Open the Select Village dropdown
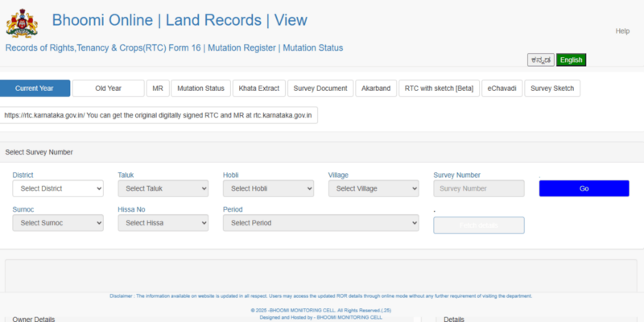The height and width of the screenshot is (322, 644). 374,188
